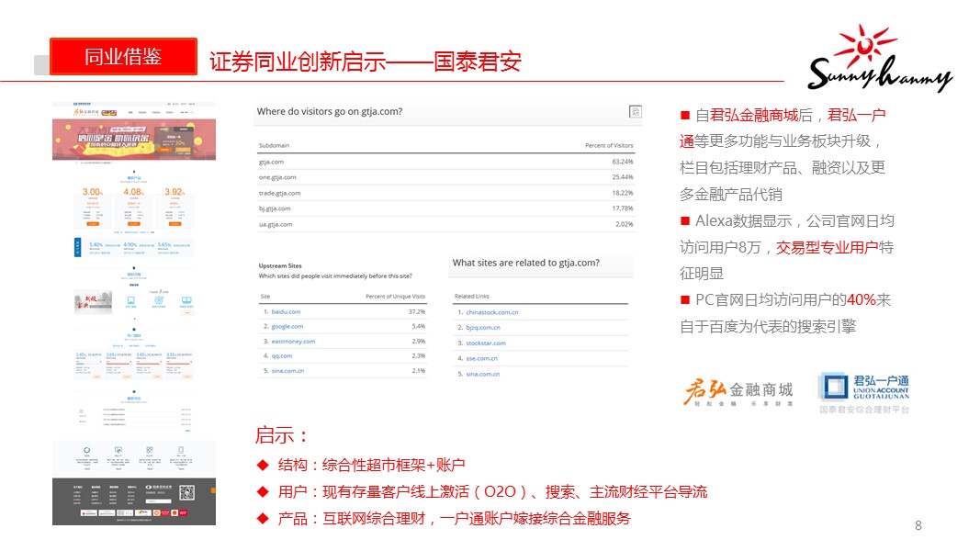The height and width of the screenshot is (551, 980).
Task: Click the 3.92% product rate in screenshot
Action: 175,192
